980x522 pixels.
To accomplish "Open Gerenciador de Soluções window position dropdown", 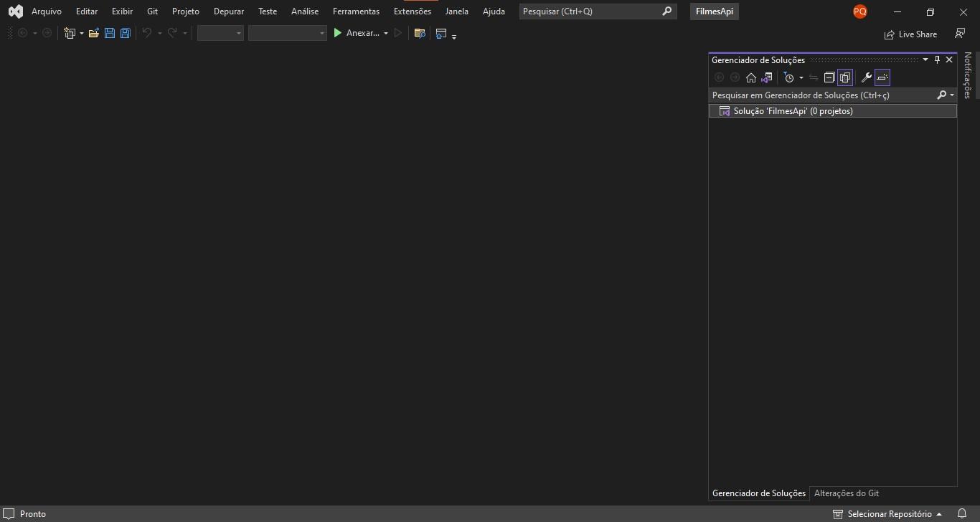I will click(925, 60).
